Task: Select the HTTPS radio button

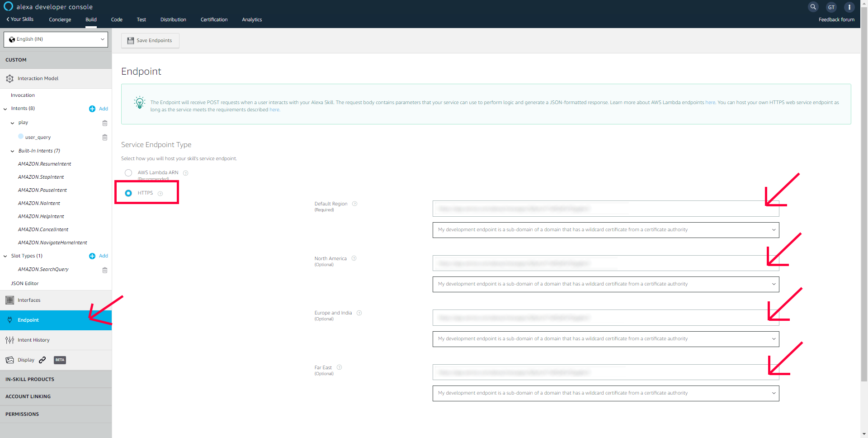Action: pyautogui.click(x=128, y=193)
